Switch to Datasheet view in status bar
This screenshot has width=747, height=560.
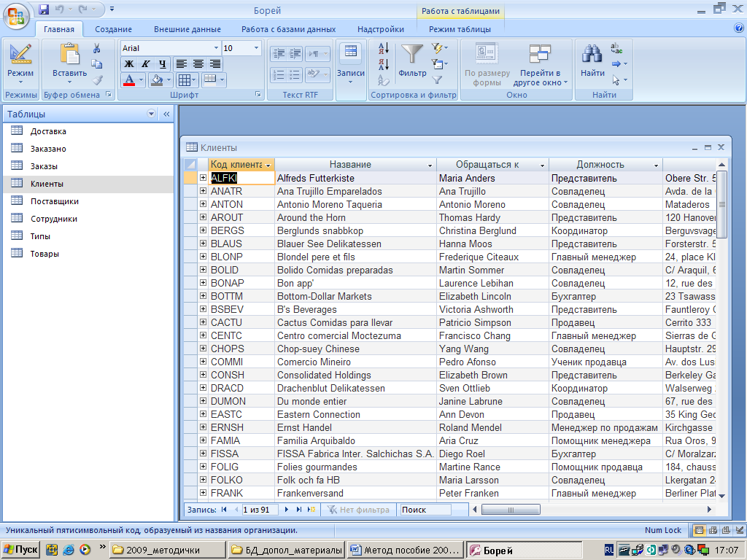pyautogui.click(x=700, y=530)
